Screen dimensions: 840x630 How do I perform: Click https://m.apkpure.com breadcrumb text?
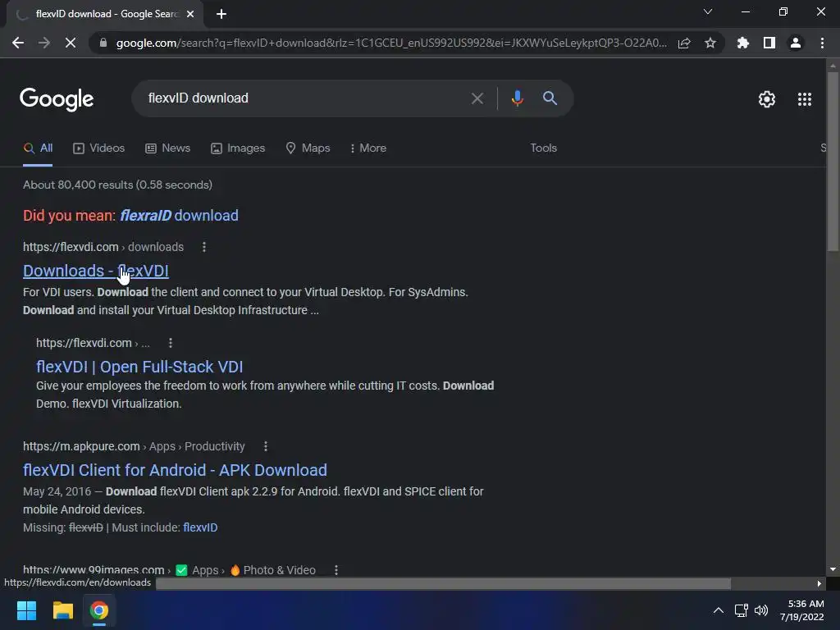81,446
